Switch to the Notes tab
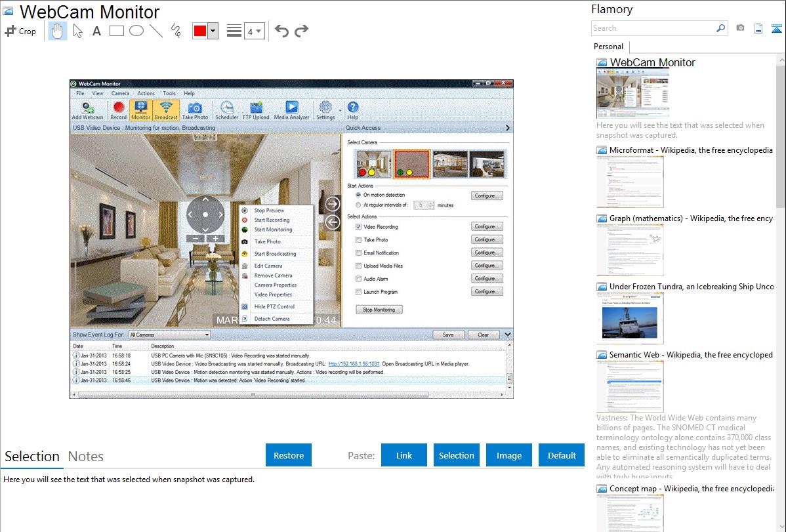 coord(86,457)
